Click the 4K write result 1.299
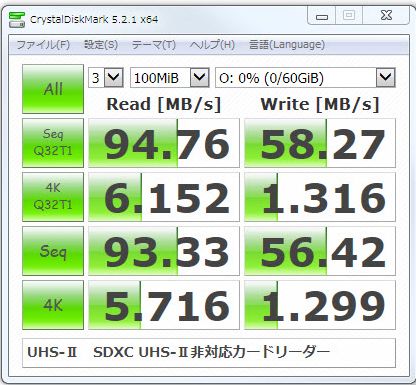The image size is (416, 385). (x=320, y=305)
